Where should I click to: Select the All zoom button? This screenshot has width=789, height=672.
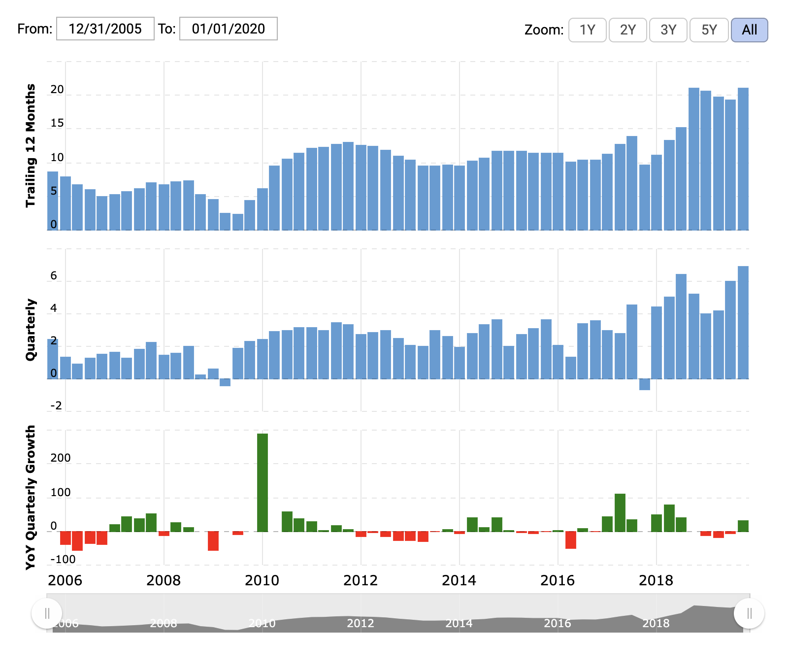coord(750,30)
